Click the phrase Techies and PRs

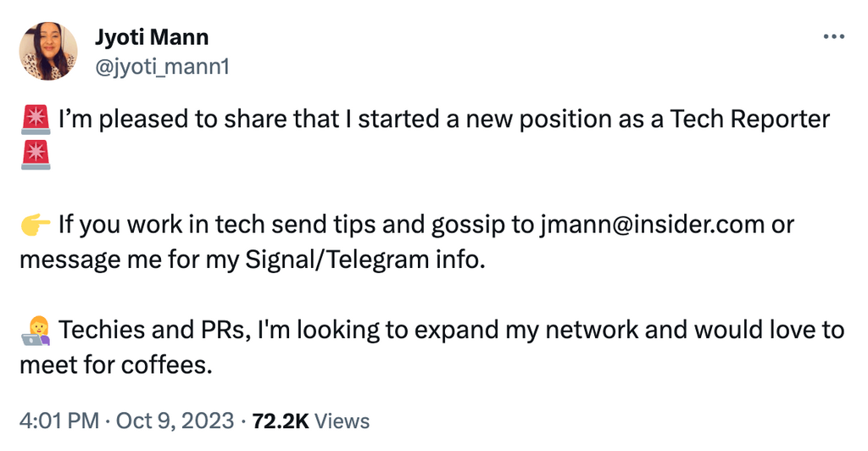(154, 330)
